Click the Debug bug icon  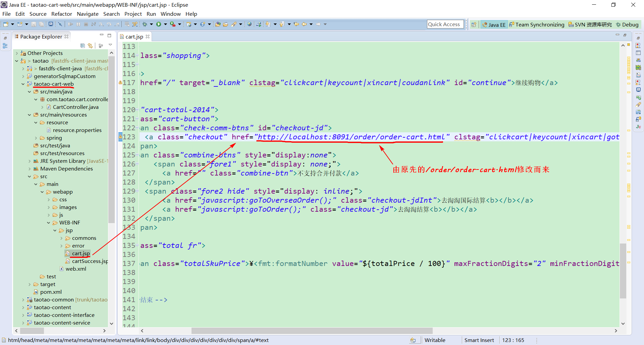coord(145,24)
